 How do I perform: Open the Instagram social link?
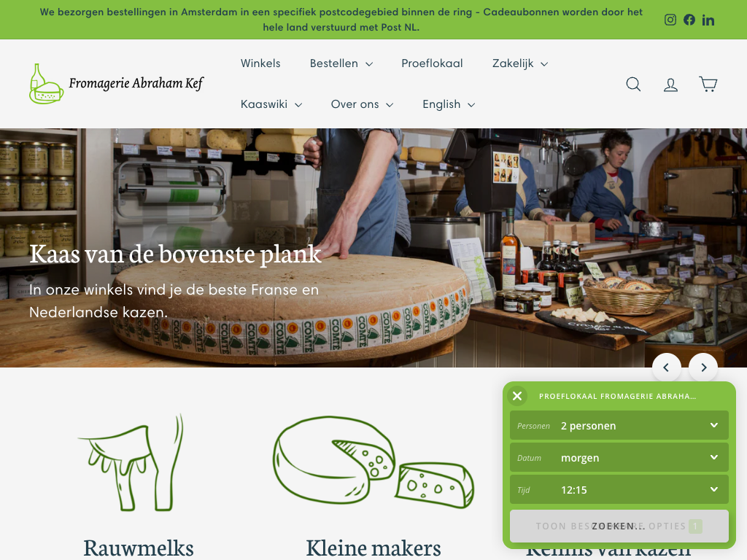pos(670,20)
